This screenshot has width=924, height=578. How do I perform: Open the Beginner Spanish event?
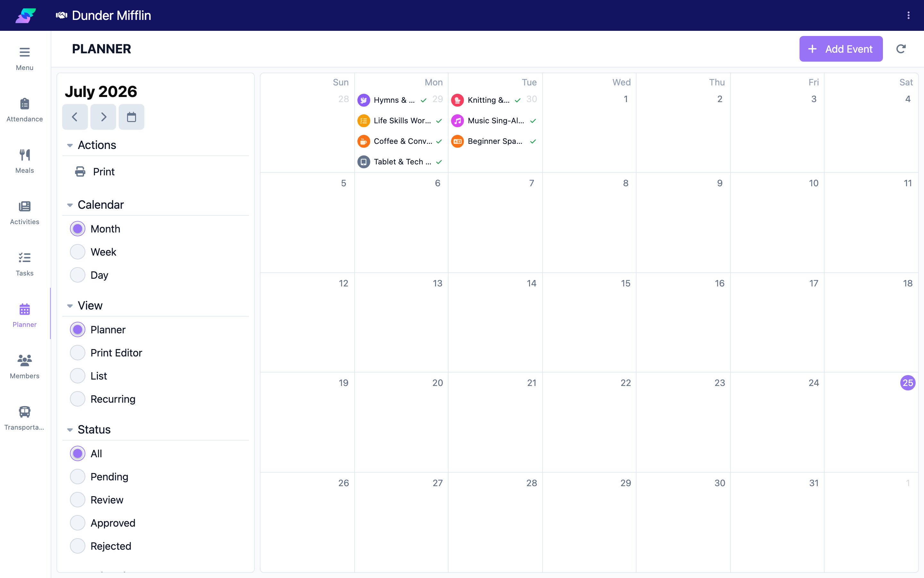pos(494,141)
